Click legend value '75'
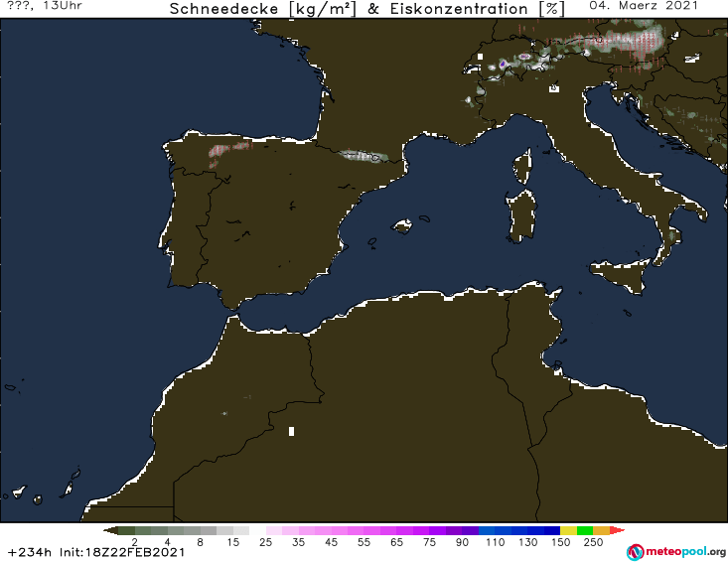The image size is (728, 562). click(x=429, y=542)
